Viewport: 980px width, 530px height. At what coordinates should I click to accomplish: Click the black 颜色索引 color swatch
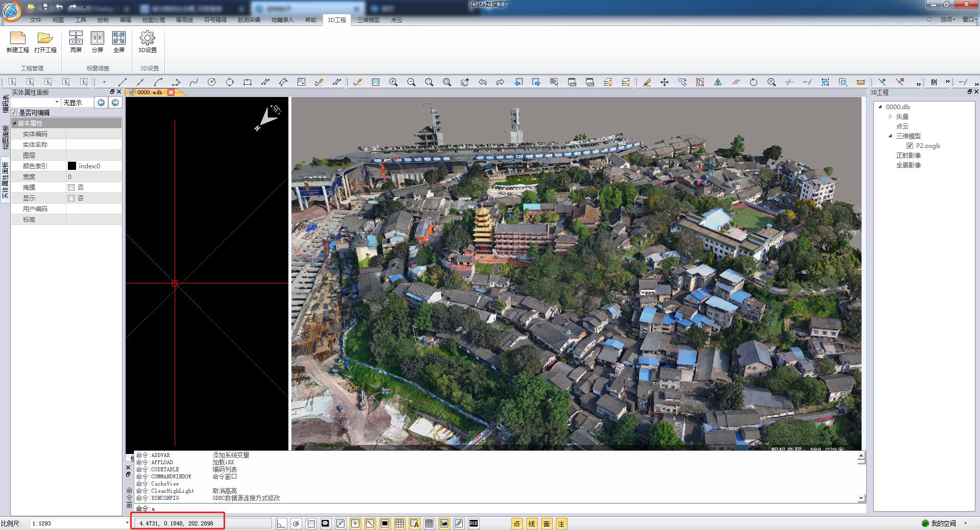point(72,166)
